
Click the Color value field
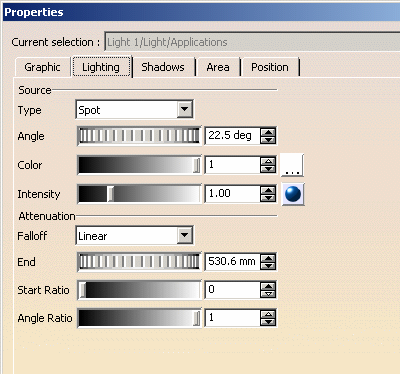[x=232, y=165]
